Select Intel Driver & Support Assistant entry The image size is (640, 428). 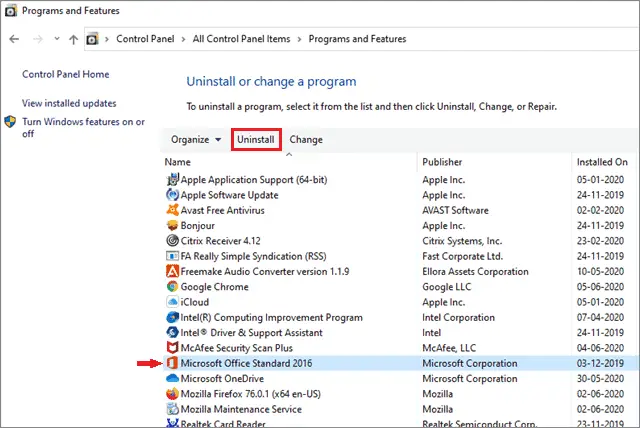pos(400,333)
